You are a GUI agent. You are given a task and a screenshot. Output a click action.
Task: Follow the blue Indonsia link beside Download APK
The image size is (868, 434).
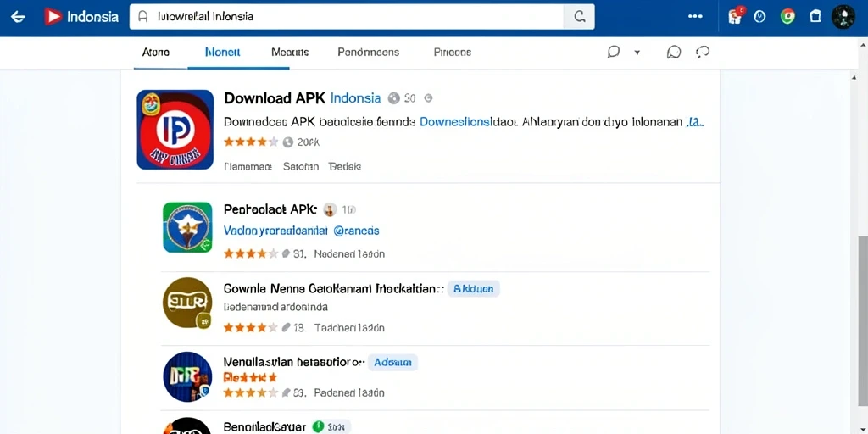pos(355,98)
